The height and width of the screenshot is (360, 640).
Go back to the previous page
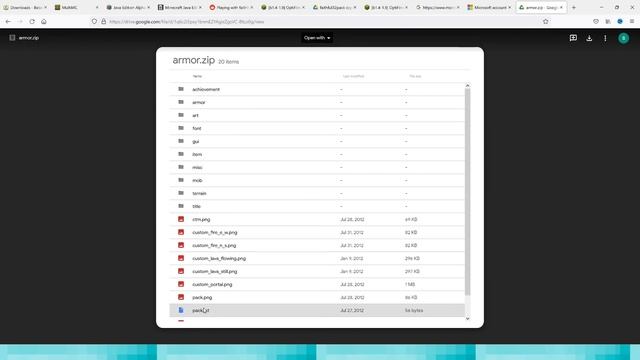coord(8,21)
